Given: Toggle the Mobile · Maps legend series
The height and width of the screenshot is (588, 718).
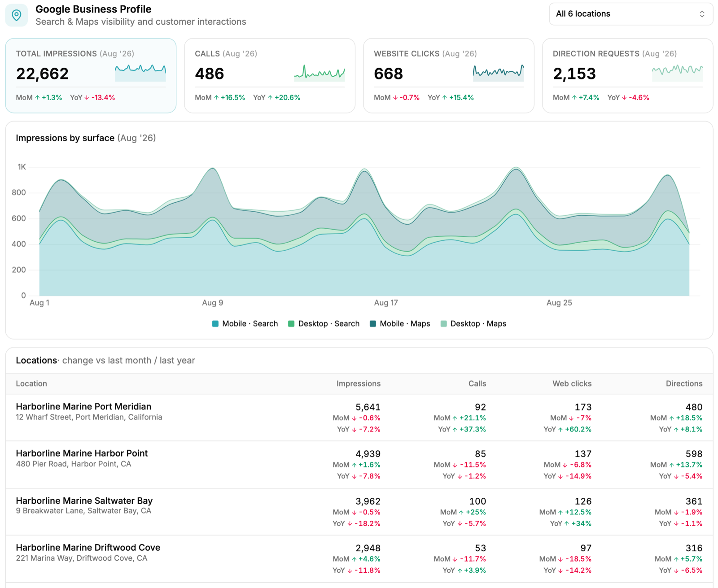Looking at the screenshot, I should pos(400,324).
